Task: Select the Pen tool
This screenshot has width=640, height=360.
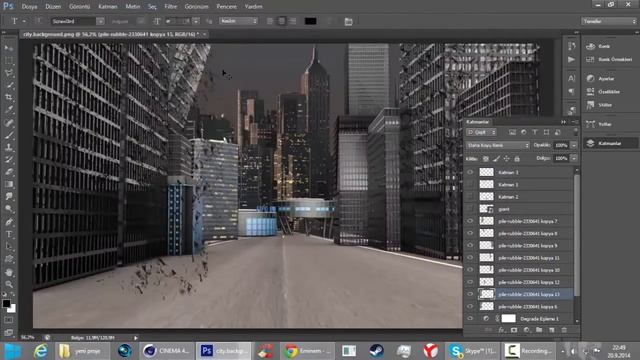Action: (9, 222)
